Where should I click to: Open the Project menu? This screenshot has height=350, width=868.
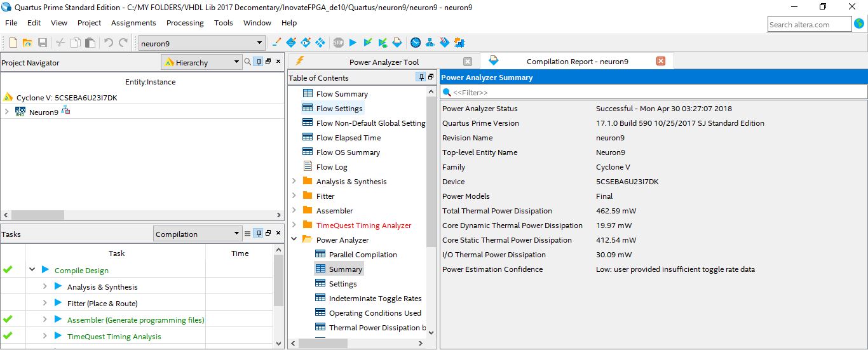[x=89, y=23]
